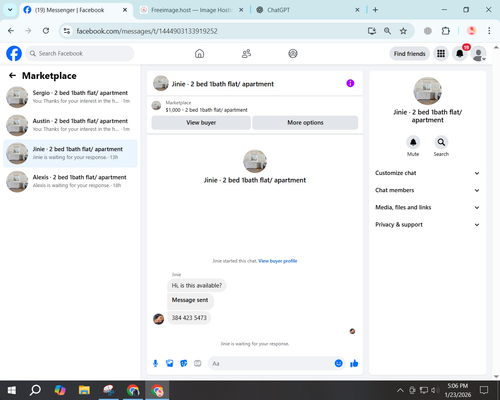The width and height of the screenshot is (500, 400).
Task: Close the ChatGPT tab
Action: [357, 10]
